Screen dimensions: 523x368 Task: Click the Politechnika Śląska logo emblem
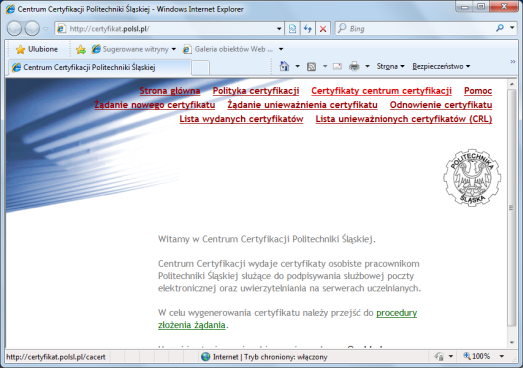click(x=472, y=177)
